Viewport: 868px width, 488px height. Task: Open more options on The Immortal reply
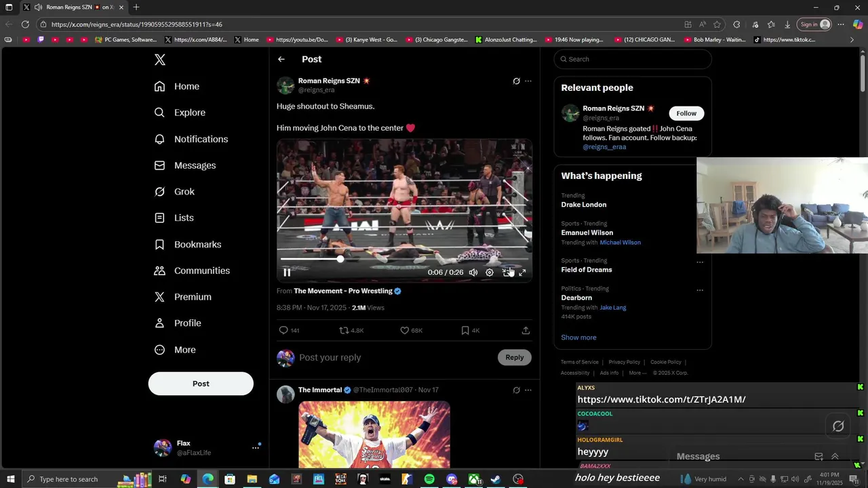click(528, 390)
